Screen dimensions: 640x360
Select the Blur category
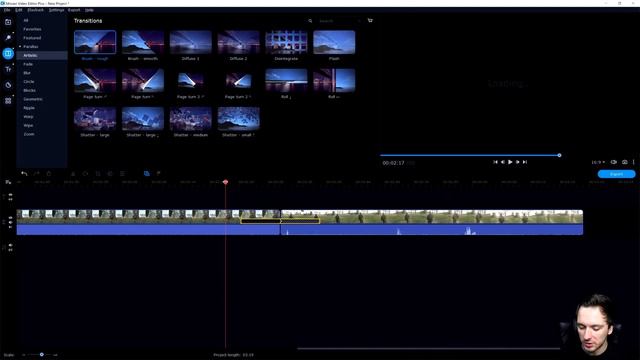tap(27, 73)
